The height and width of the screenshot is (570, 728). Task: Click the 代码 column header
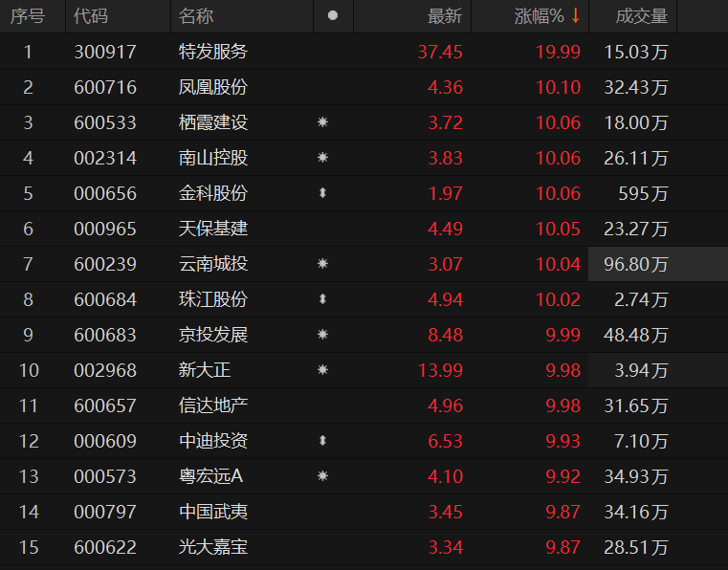(x=91, y=16)
